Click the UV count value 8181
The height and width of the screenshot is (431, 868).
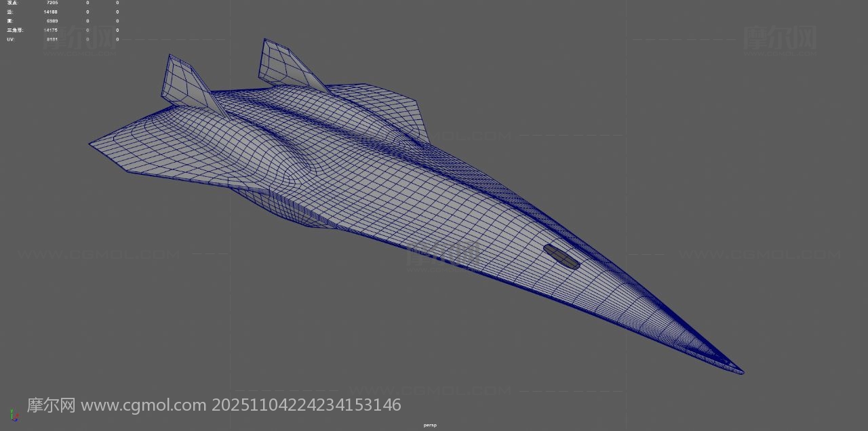tap(52, 39)
